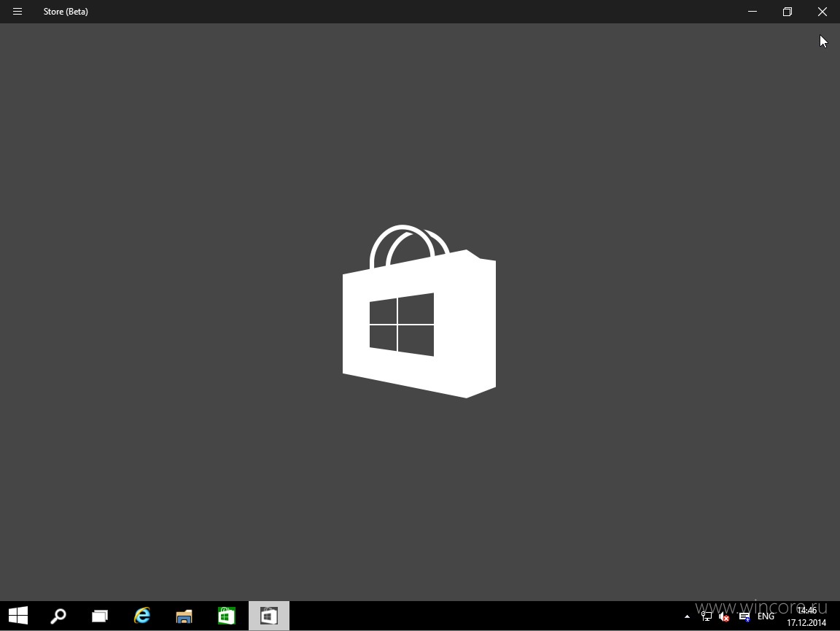Open the Action Center notifications icon
The height and width of the screenshot is (631, 840).
click(x=744, y=617)
